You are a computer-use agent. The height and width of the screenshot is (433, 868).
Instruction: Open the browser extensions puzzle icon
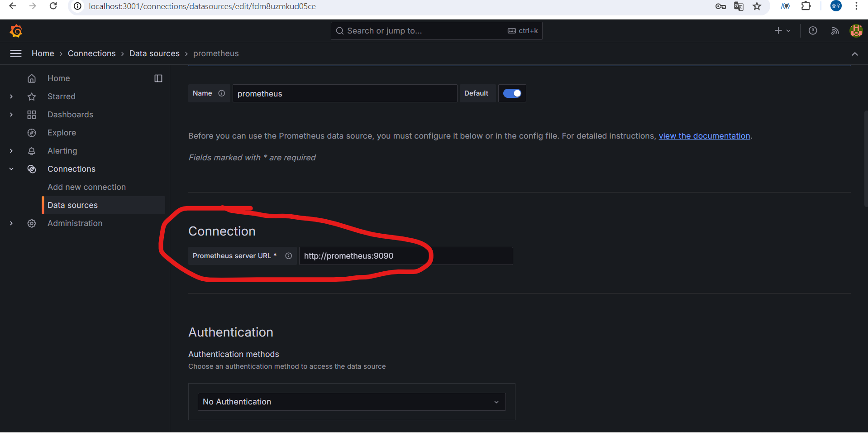806,6
